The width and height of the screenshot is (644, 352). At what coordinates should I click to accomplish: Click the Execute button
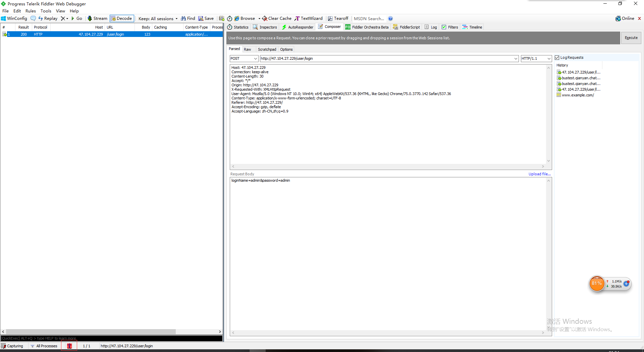pos(631,38)
